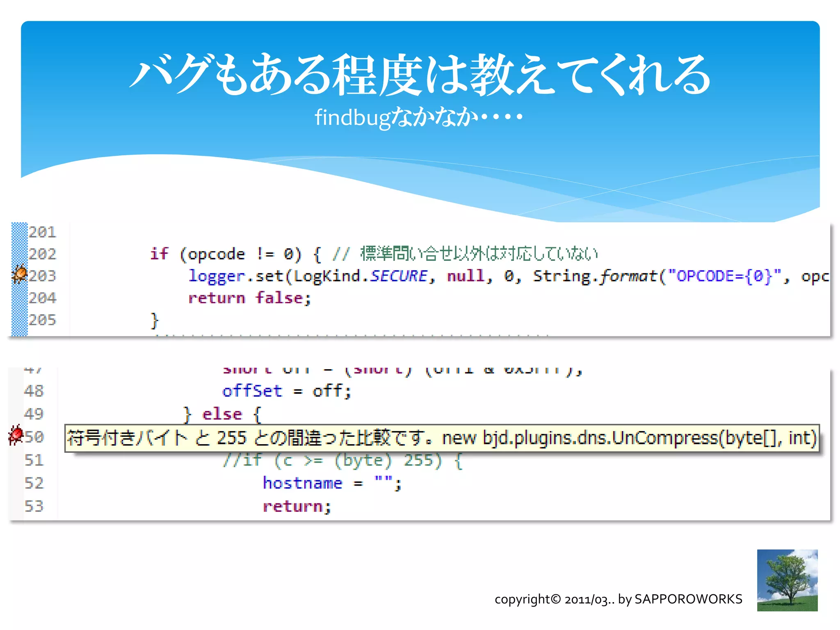840x630 pixels.
Task: Click the 'return false;' statement
Action: coord(250,298)
